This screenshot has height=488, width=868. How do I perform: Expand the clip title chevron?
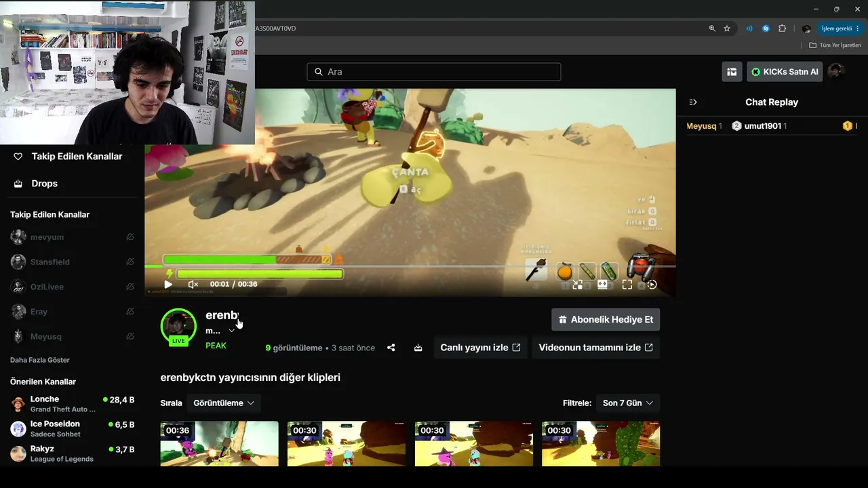point(232,331)
